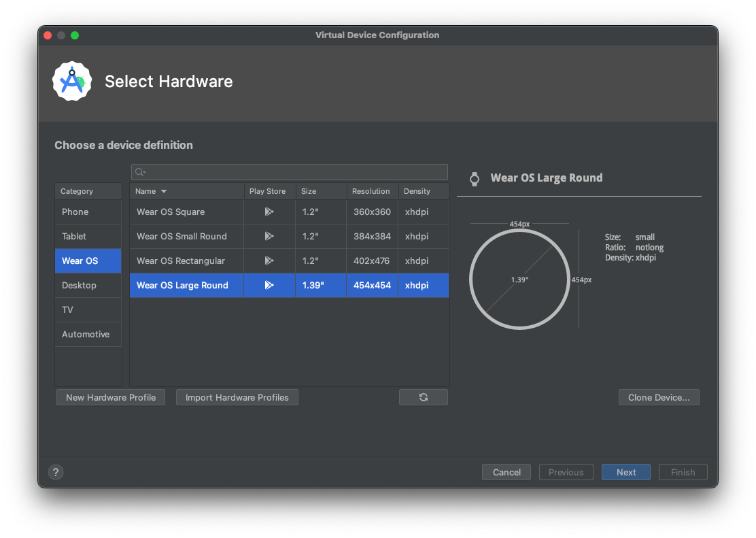Select the Desktop category
756x538 pixels.
click(88, 286)
